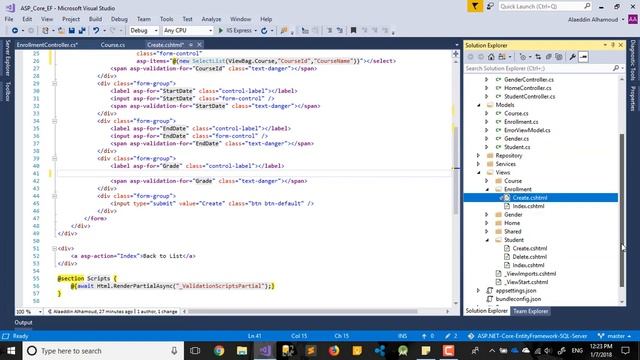Select ErrorViewModel.cs in Solution Explorer

tap(527, 130)
